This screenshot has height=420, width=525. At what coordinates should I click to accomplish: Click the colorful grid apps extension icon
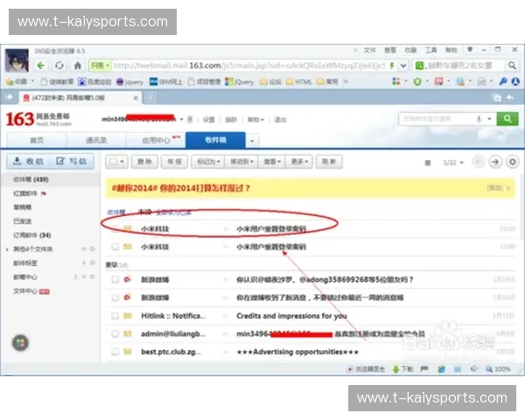coord(396,81)
